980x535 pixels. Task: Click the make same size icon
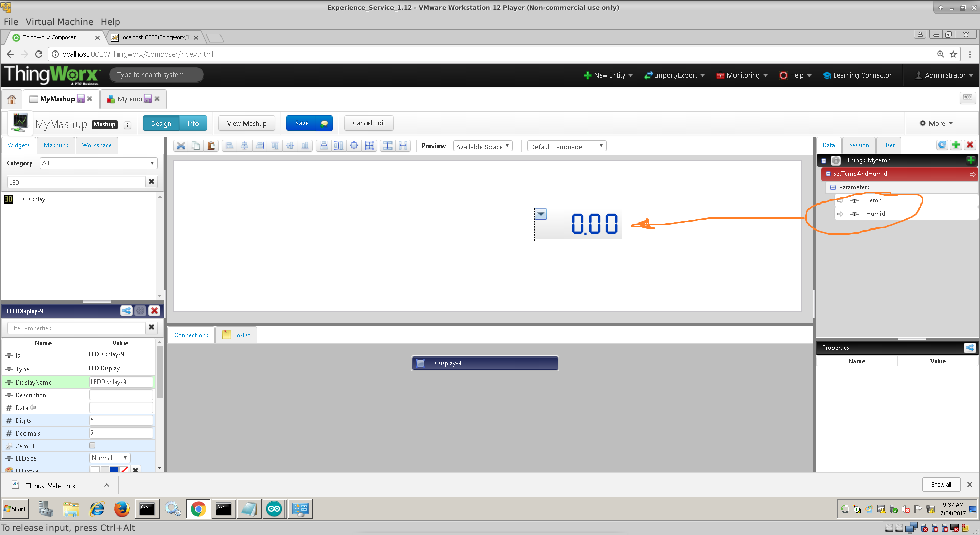point(354,146)
